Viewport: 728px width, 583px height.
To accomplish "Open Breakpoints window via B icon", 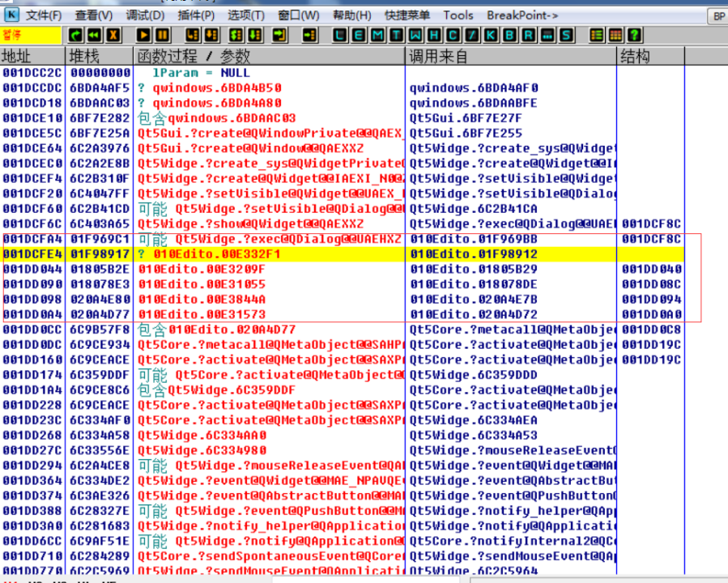I will pos(509,35).
